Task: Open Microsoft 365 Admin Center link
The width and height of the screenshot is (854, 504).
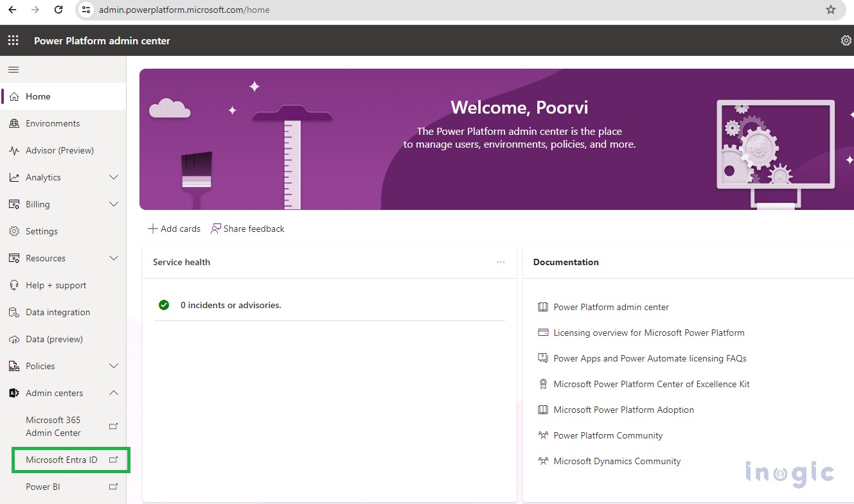Action: tap(53, 426)
